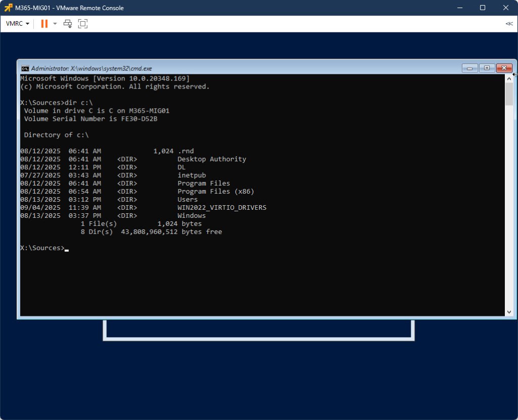Restore down the cmd.exe window
The image size is (518, 420).
point(487,68)
